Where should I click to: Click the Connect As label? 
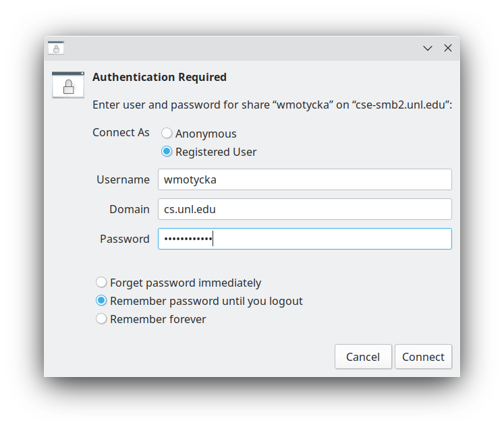tap(121, 132)
